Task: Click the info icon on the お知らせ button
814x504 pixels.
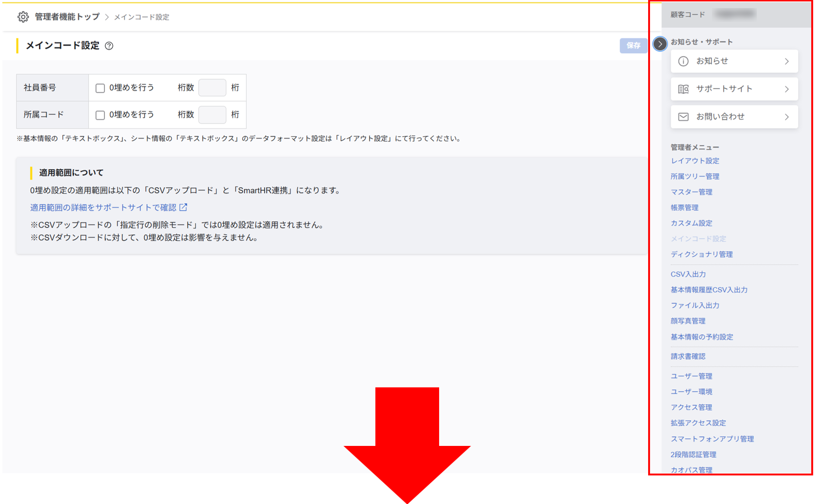Action: [x=684, y=61]
